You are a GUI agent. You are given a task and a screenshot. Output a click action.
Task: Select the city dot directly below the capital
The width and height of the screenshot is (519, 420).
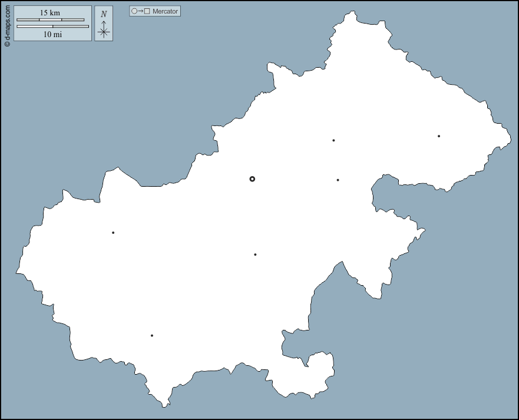pyautogui.click(x=255, y=254)
